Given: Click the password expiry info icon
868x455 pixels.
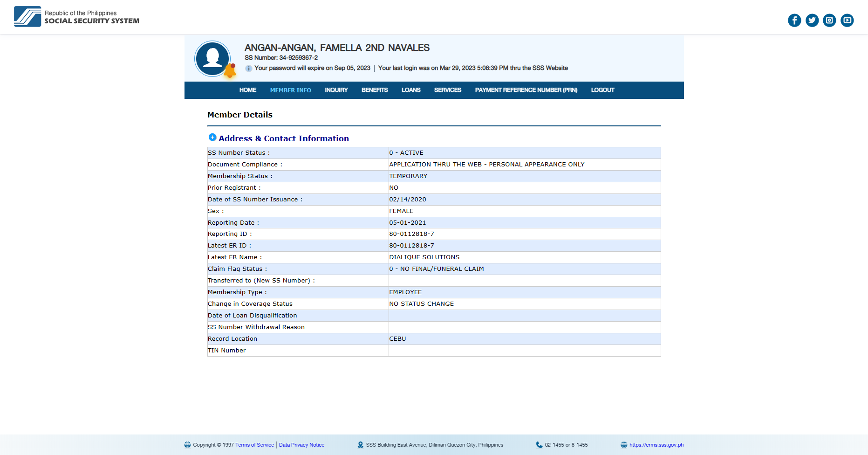Looking at the screenshot, I should pyautogui.click(x=249, y=69).
